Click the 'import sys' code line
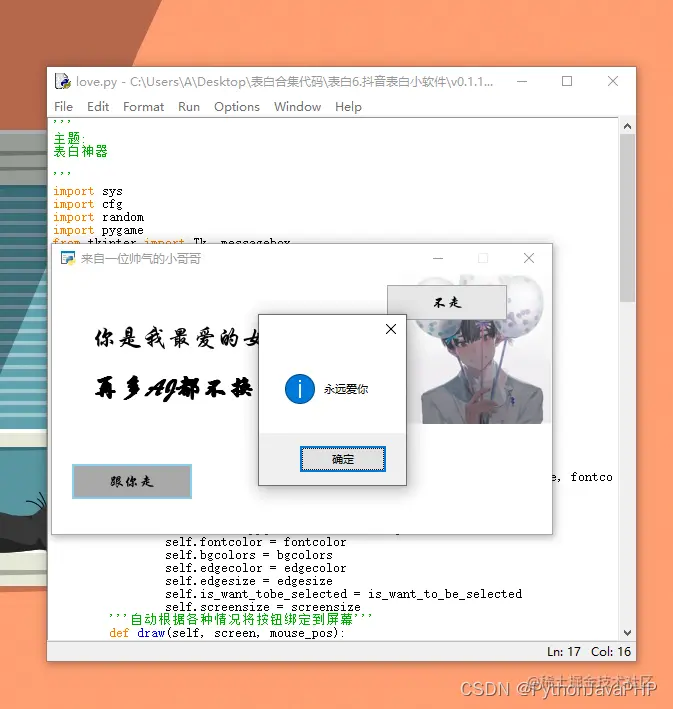 coord(88,191)
